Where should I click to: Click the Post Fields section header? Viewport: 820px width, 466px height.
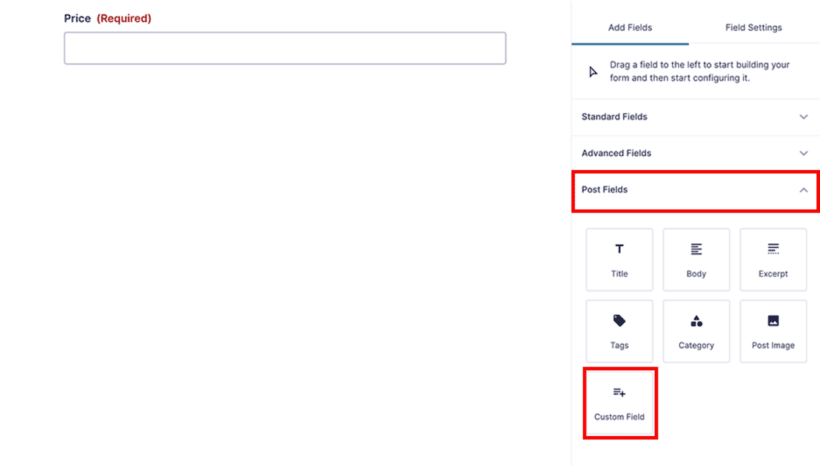pos(605,190)
